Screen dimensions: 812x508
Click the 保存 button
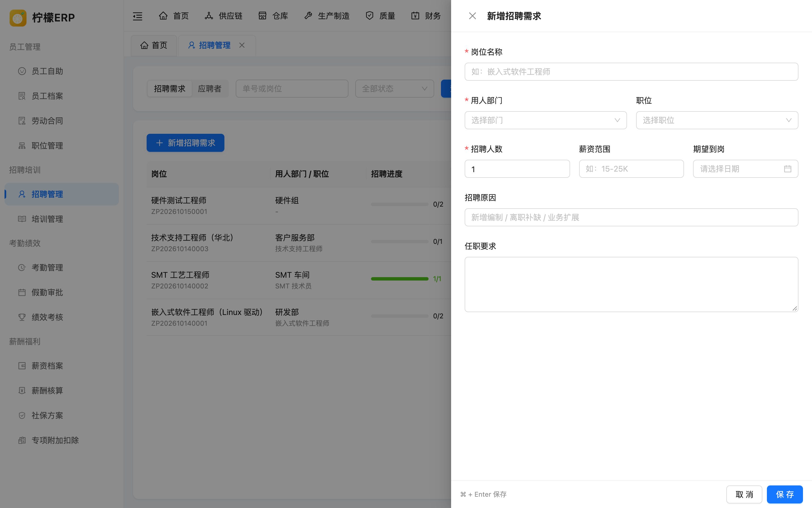(x=785, y=494)
